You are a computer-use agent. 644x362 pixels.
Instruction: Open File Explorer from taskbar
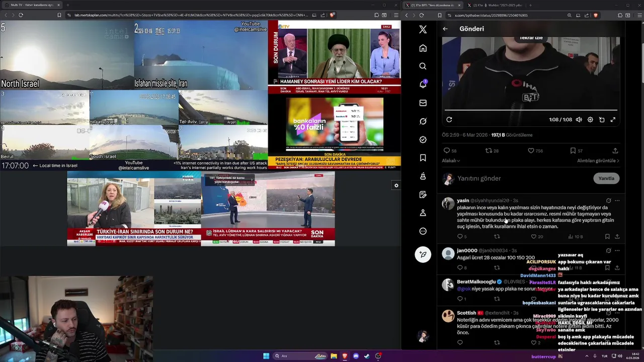[334, 356]
